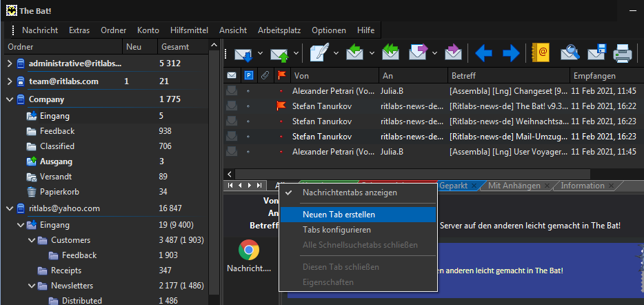This screenshot has height=305, width=644.
Task: Click the first tab navigation arrow
Action: coord(230,186)
